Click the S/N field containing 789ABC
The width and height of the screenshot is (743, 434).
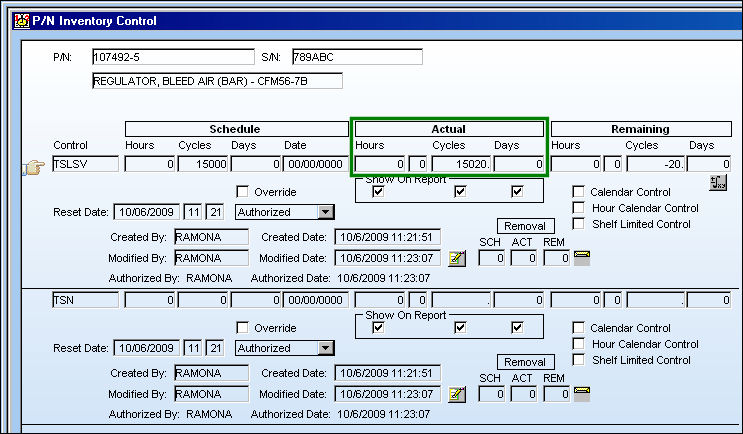pyautogui.click(x=357, y=57)
